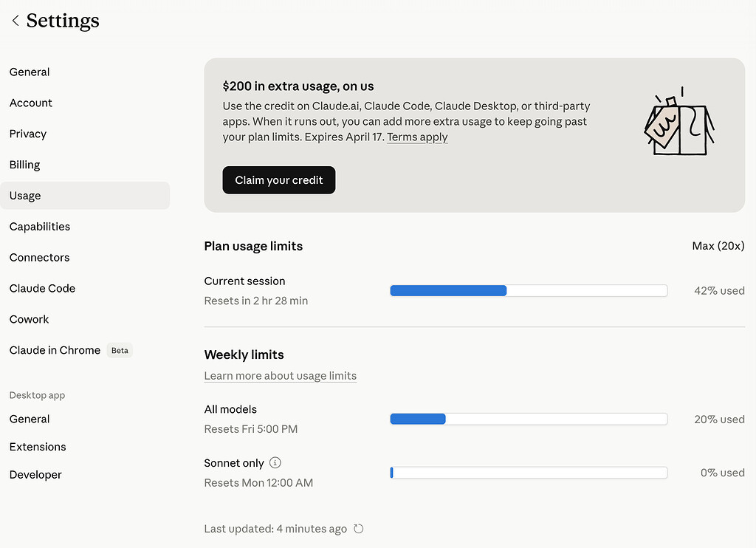Open Claude Code settings

pyautogui.click(x=42, y=288)
